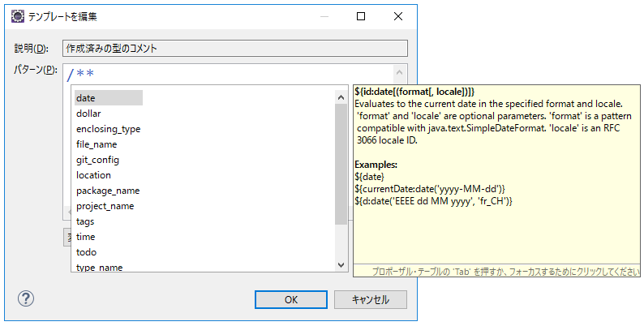Click the Eclipse icon in the title bar
Viewport: 644px width, 326px height.
pyautogui.click(x=17, y=16)
